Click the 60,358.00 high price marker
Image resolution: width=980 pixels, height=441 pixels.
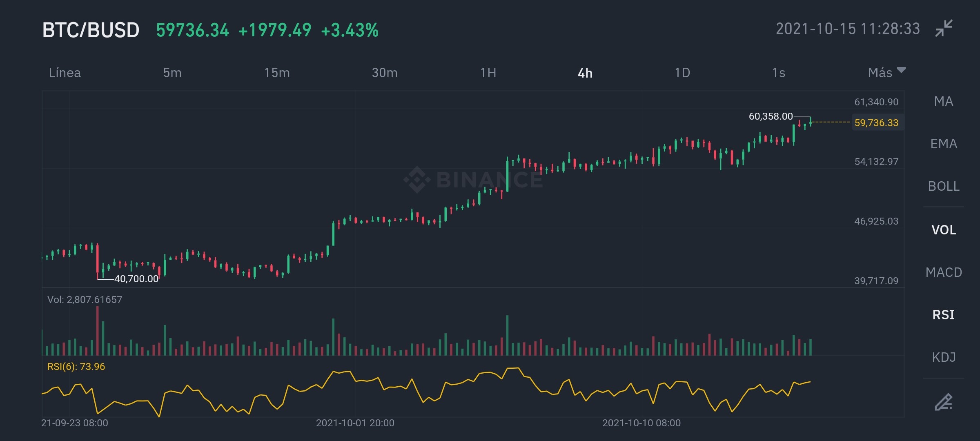click(x=771, y=116)
